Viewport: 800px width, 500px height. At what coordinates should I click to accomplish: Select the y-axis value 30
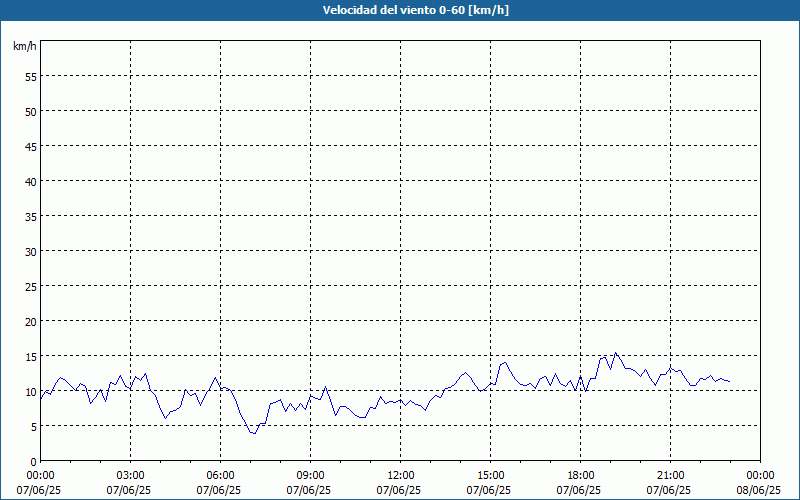[x=31, y=251]
